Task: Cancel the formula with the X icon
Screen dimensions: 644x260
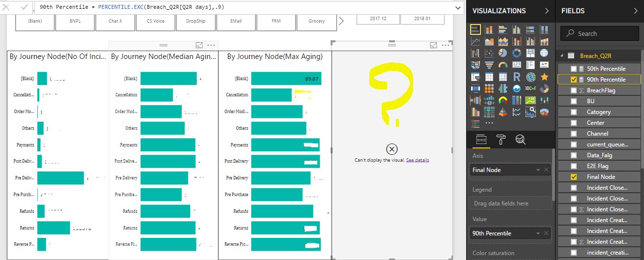Action: [6, 7]
